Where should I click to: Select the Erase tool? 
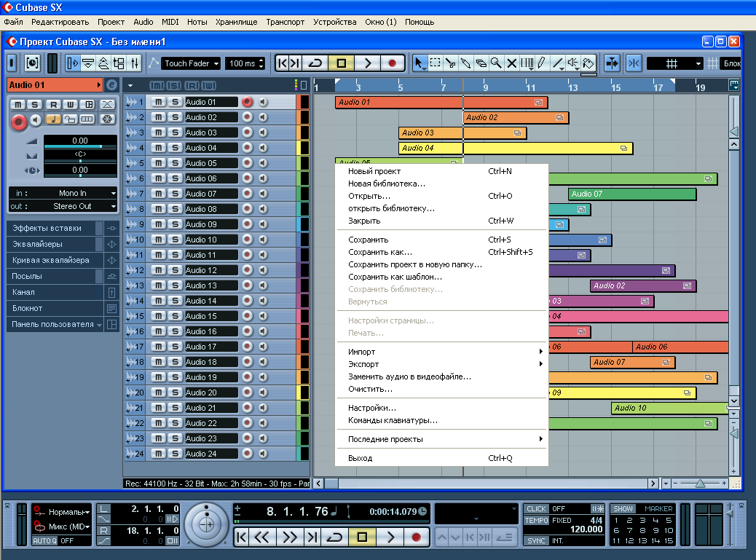click(481, 63)
